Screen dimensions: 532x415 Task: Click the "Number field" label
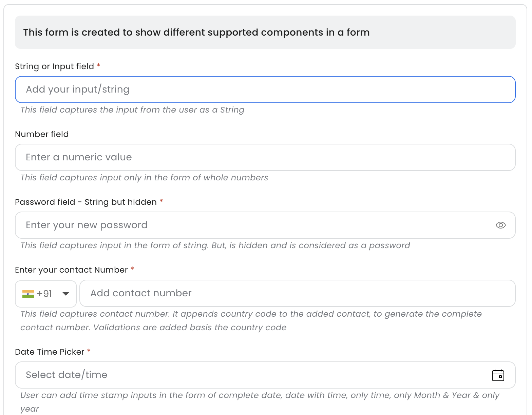click(42, 134)
